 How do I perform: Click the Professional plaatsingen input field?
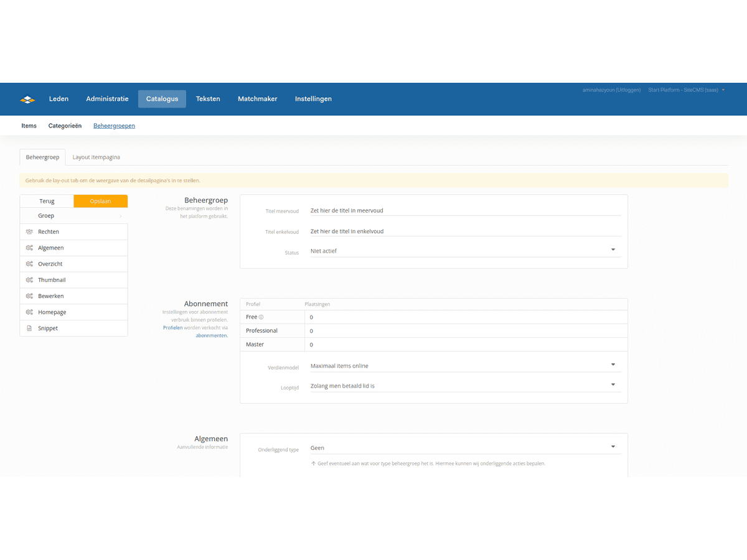(464, 331)
